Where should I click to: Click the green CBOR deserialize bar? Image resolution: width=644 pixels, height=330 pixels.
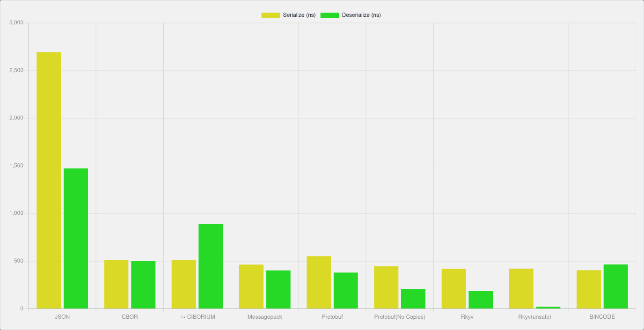tap(143, 285)
